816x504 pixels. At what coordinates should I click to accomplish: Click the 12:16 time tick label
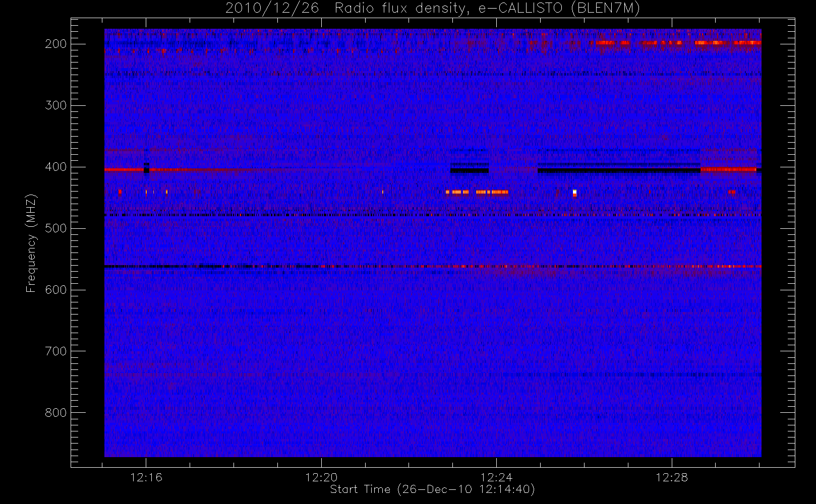(146, 477)
